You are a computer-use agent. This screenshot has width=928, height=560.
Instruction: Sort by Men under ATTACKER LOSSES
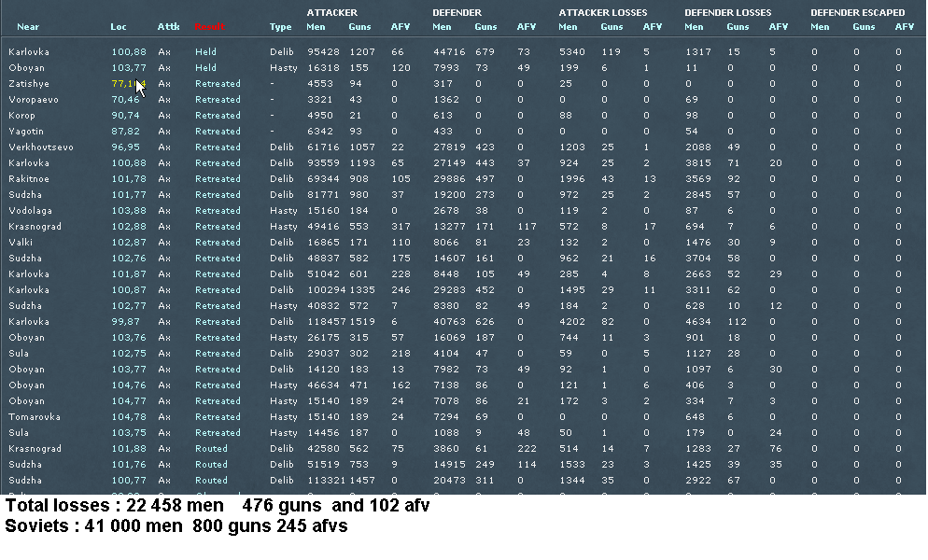pyautogui.click(x=568, y=27)
